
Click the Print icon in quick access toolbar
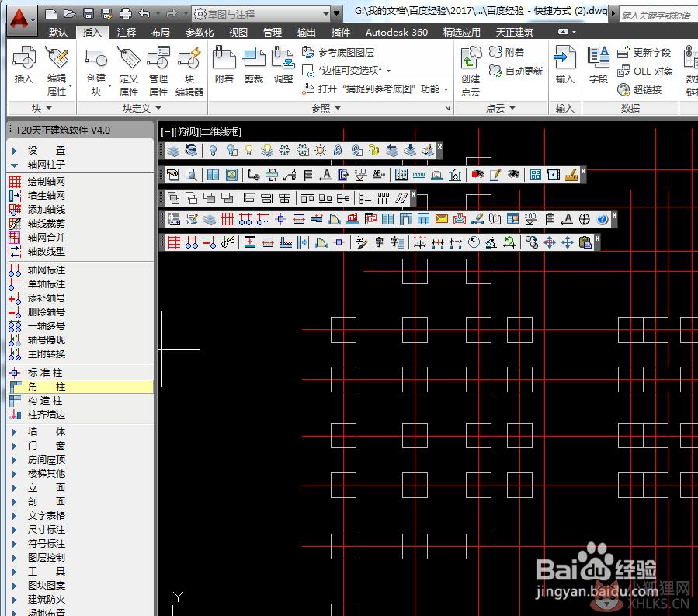[x=126, y=14]
